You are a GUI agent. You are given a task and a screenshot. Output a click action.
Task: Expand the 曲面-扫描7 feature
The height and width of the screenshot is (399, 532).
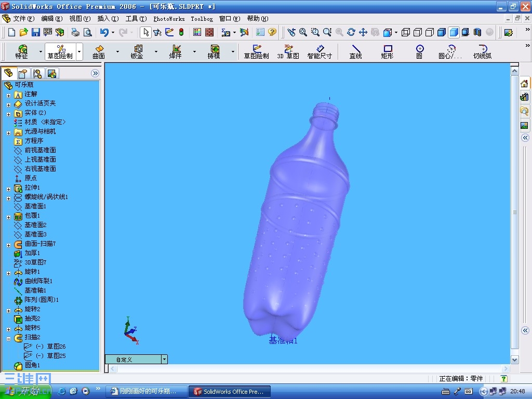point(8,245)
